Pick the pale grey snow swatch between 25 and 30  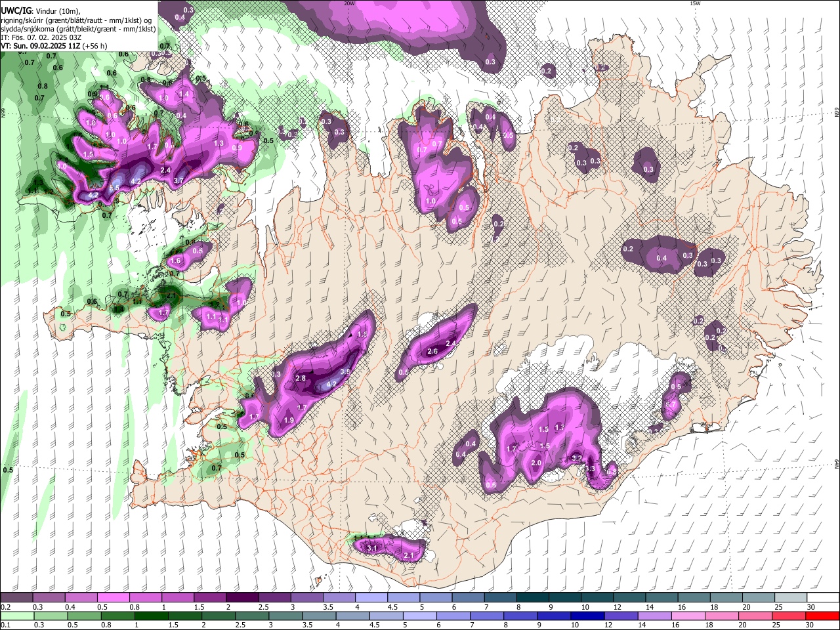coord(791,597)
